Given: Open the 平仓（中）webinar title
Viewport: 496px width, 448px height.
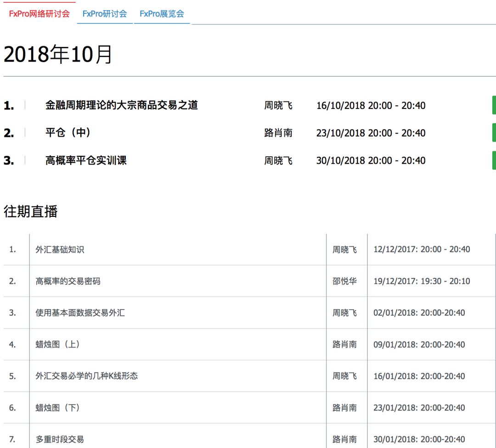Looking at the screenshot, I should pos(68,132).
